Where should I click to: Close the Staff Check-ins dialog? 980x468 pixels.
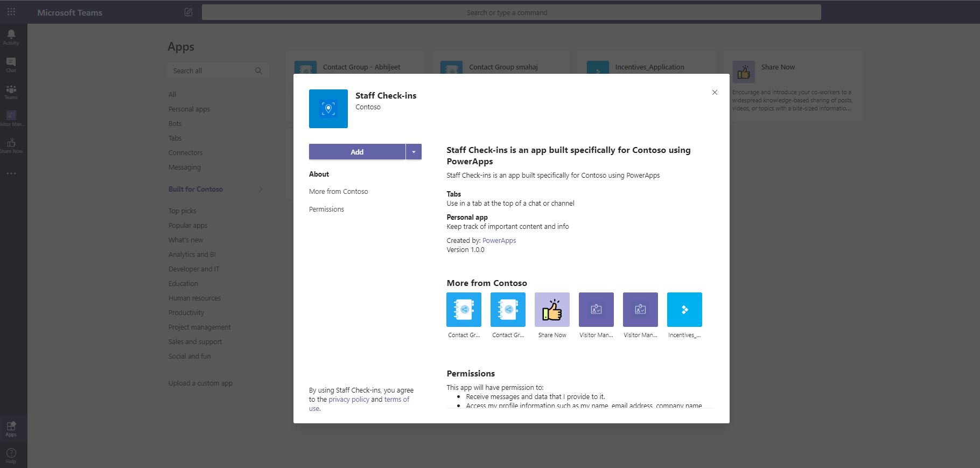(x=715, y=93)
